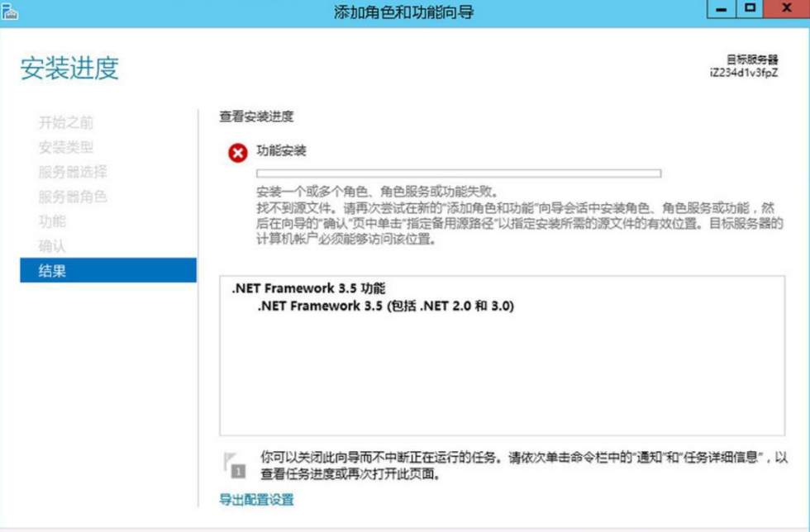Image resolution: width=810 pixels, height=532 pixels.
Task: Click the 目标服务器 label
Action: tap(752, 59)
